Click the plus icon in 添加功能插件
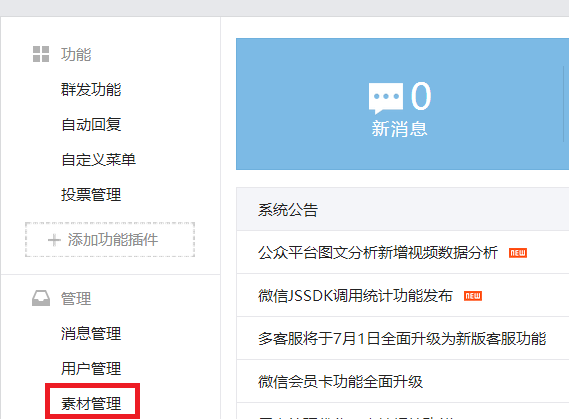Image resolution: width=569 pixels, height=419 pixels. tap(54, 240)
